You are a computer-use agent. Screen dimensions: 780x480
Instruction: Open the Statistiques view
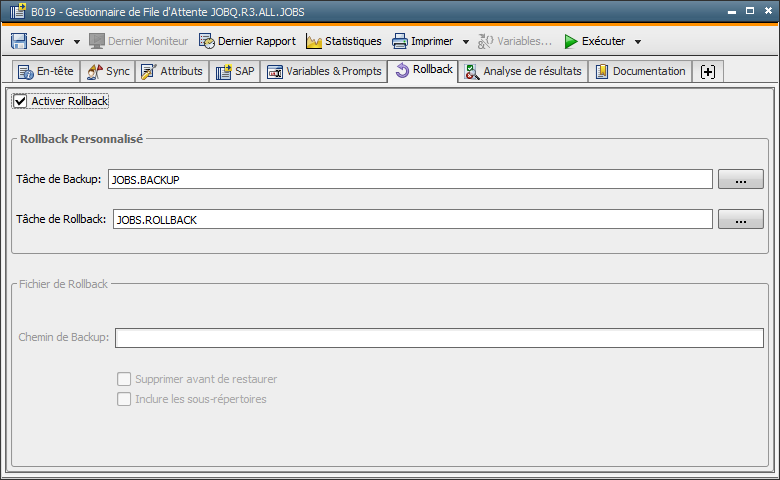(343, 41)
